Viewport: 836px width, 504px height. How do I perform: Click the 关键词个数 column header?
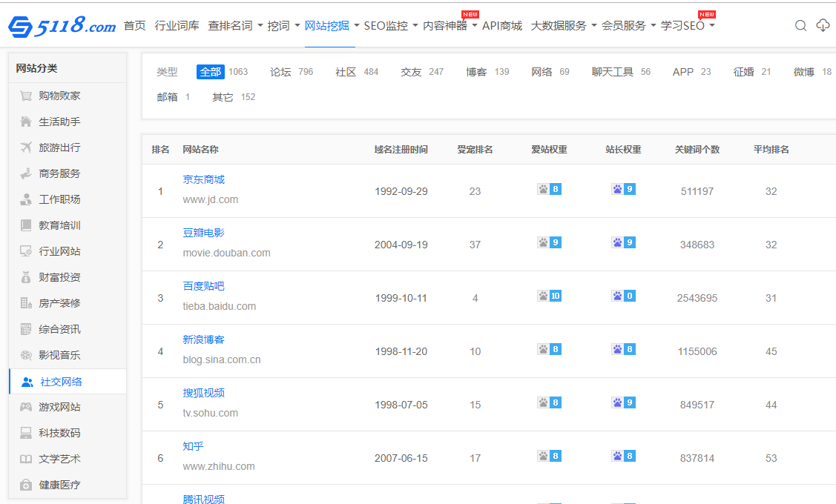point(697,150)
